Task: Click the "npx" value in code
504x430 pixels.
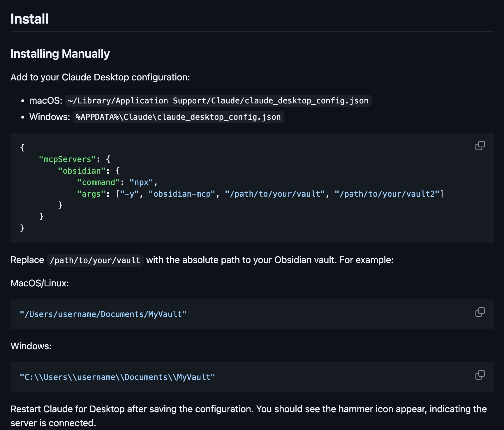Action: [x=141, y=182]
